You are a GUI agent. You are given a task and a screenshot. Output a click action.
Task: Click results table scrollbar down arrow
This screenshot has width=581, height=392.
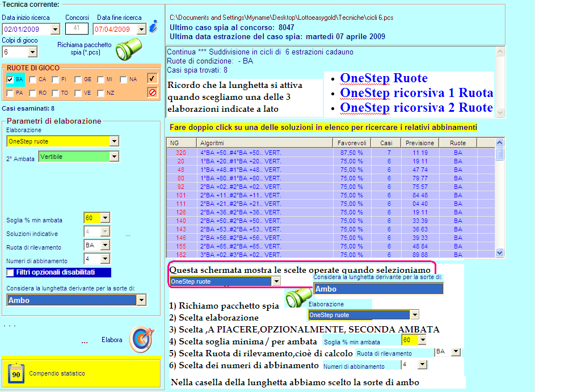pos(499,252)
